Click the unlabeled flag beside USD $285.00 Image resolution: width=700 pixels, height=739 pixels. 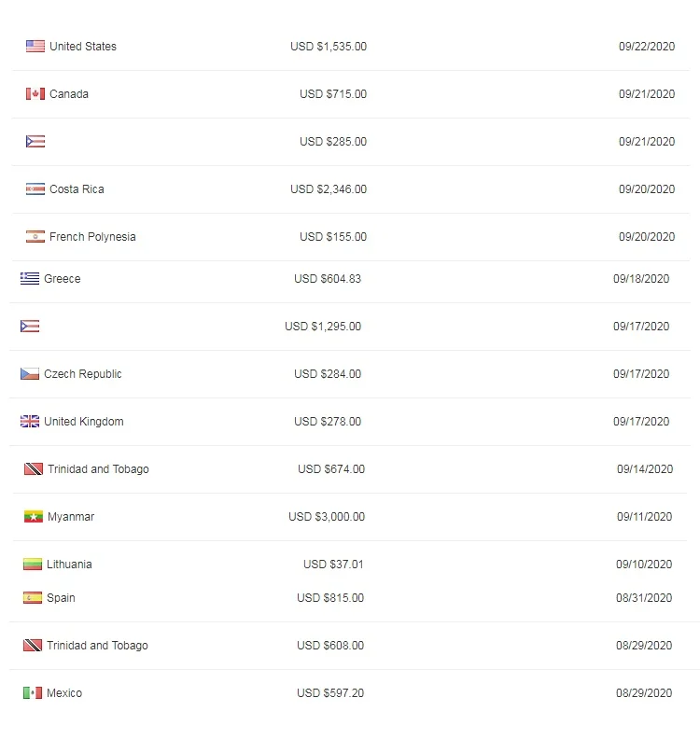[35, 142]
